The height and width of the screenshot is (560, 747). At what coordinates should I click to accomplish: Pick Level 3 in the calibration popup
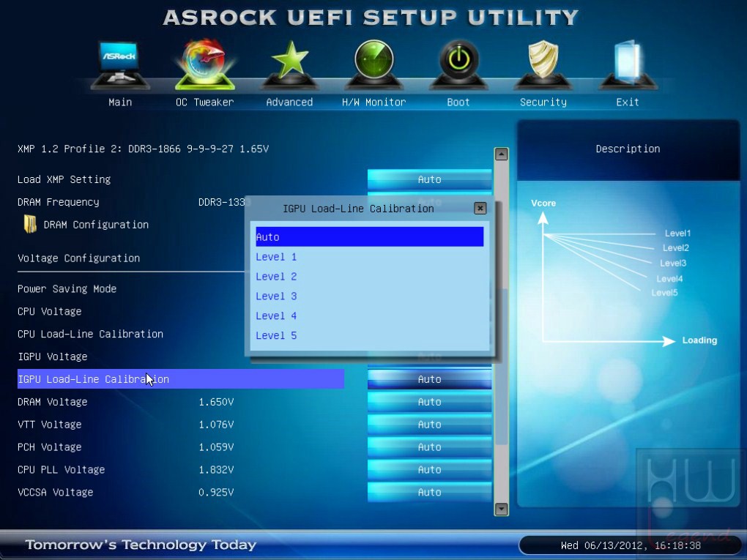pos(370,296)
